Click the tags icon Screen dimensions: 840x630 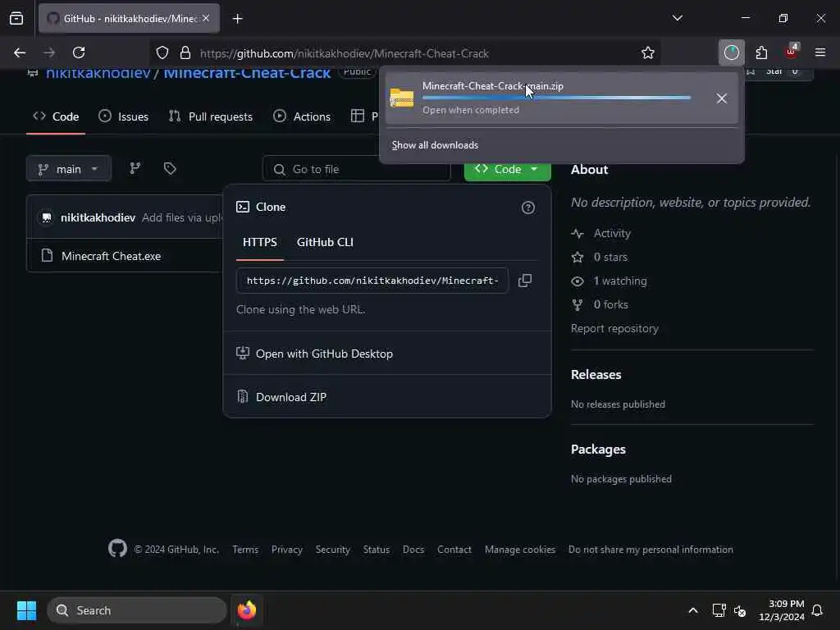(x=170, y=168)
